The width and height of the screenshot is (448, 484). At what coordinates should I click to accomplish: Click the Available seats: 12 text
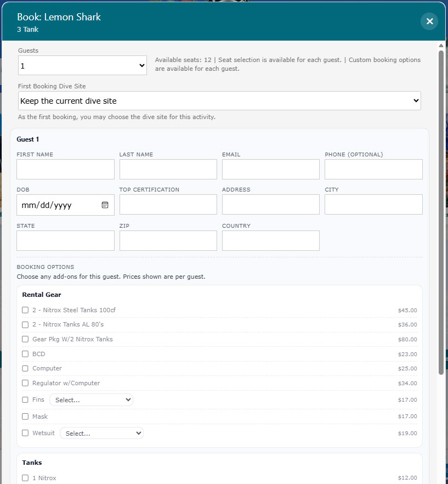tap(183, 60)
